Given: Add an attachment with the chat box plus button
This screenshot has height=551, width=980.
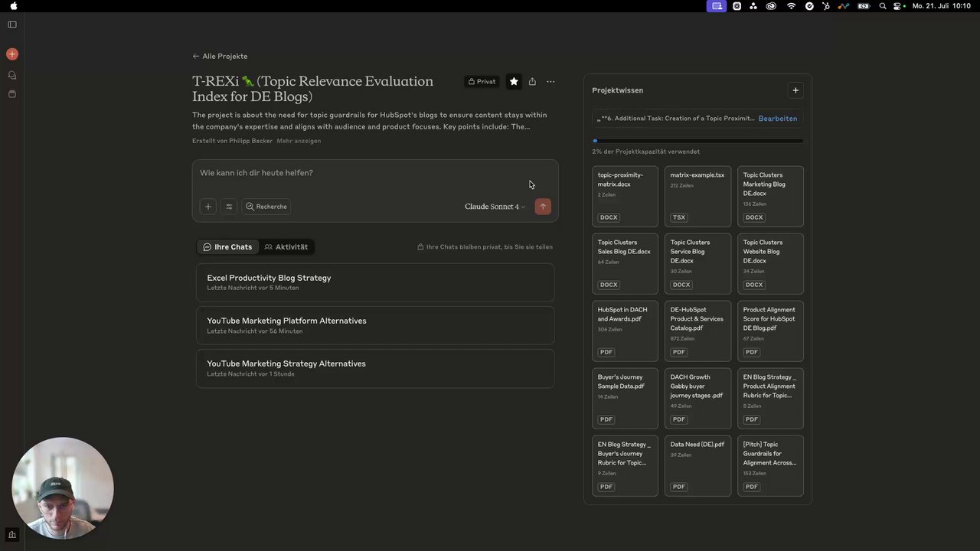Looking at the screenshot, I should coord(207,207).
